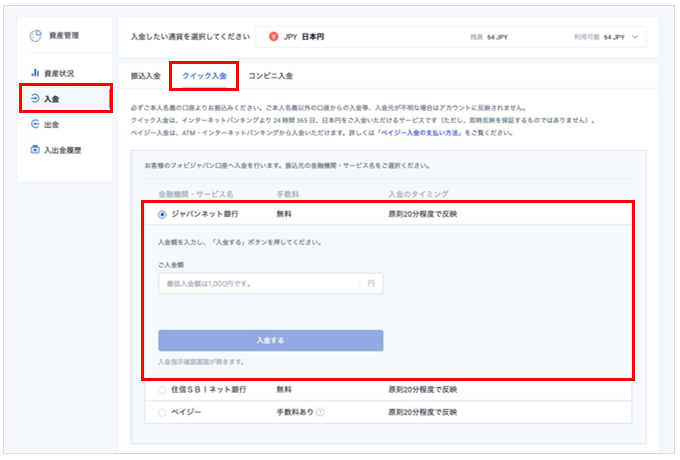Open the JPY 日本円 currency selector
This screenshot has height=460, width=680.
coord(451,37)
